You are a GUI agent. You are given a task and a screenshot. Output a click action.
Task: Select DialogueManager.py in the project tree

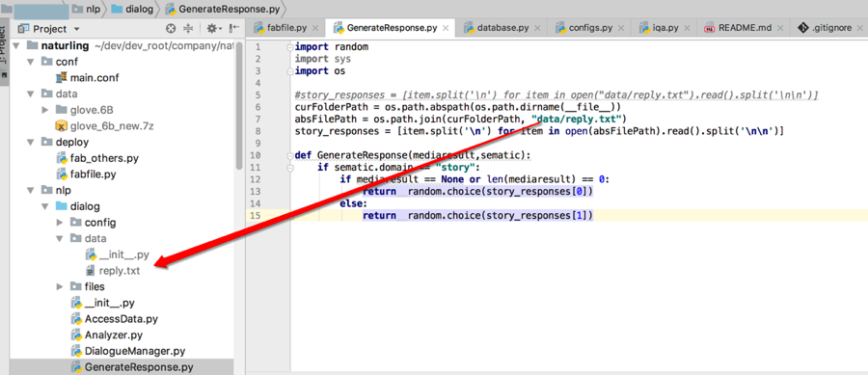pos(128,351)
